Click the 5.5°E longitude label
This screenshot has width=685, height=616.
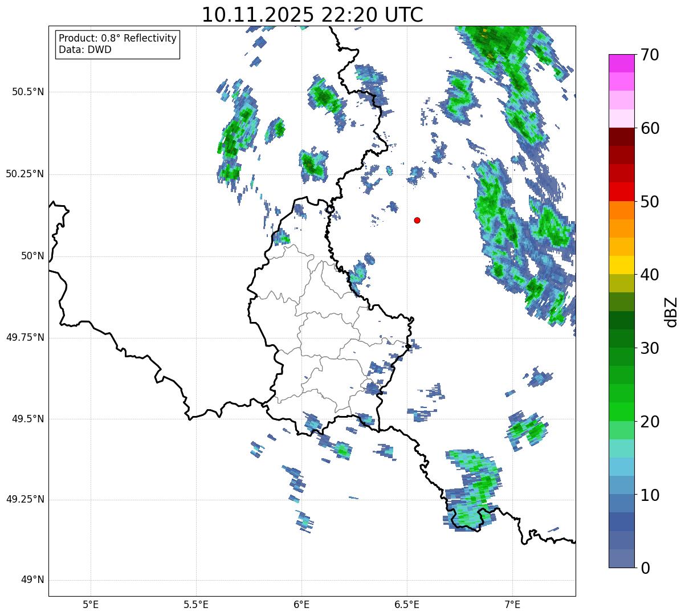point(196,604)
